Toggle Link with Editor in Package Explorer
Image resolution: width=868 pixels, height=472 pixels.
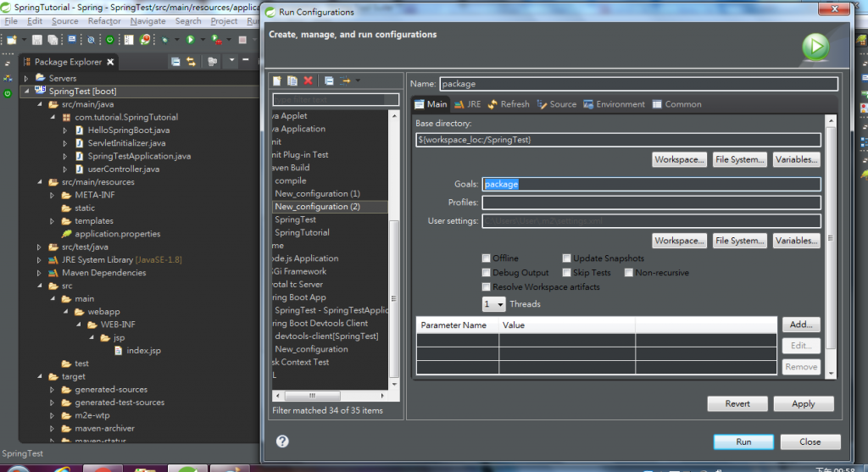(191, 62)
